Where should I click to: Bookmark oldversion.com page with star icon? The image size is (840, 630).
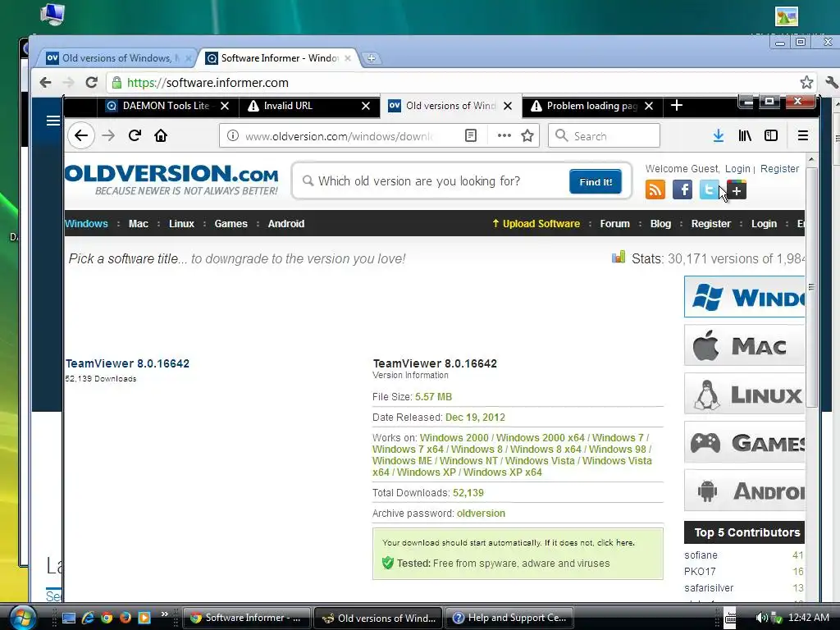point(527,135)
